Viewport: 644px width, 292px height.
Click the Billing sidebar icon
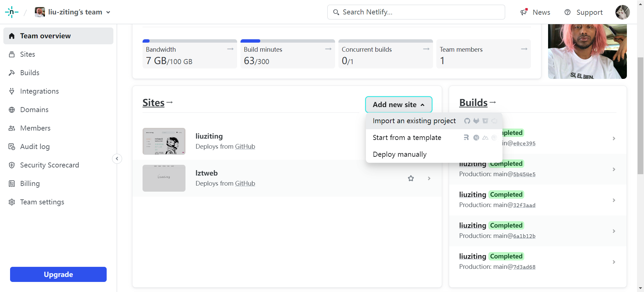(x=12, y=184)
